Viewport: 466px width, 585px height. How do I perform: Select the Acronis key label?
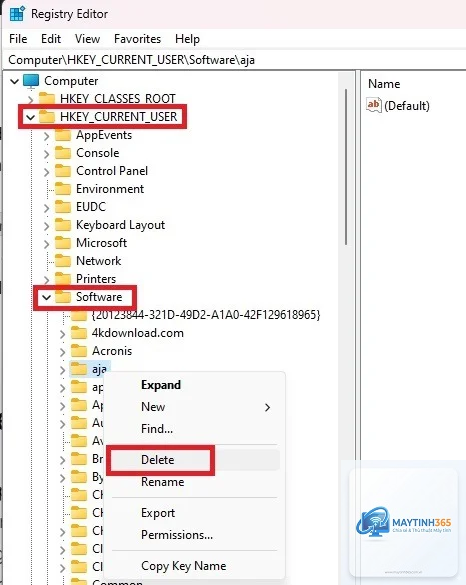pyautogui.click(x=112, y=351)
